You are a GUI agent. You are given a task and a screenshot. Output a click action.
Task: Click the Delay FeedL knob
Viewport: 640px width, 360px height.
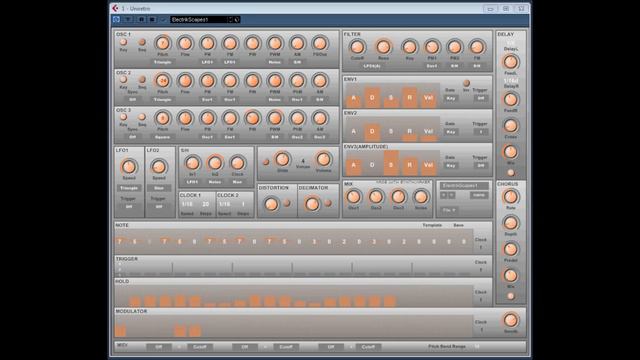(510, 62)
